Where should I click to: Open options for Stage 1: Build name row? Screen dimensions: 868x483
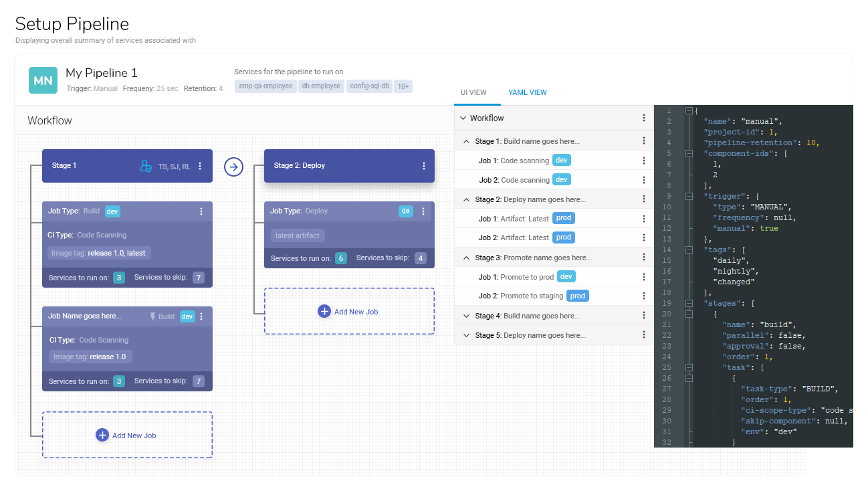coord(644,141)
